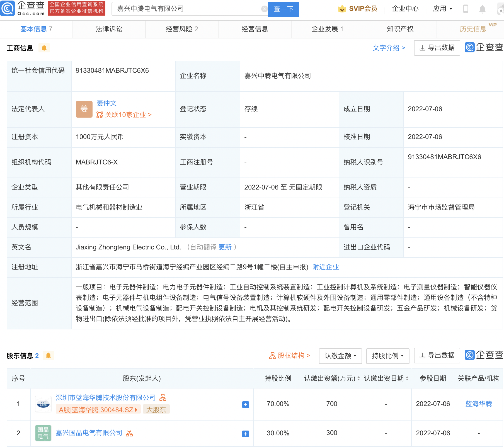Clear the search box with the × icon
Screen dimensions: 504x447
tap(264, 9)
